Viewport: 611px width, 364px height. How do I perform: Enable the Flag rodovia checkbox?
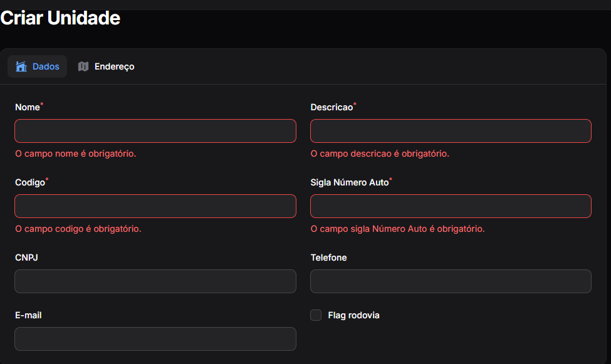click(x=316, y=315)
